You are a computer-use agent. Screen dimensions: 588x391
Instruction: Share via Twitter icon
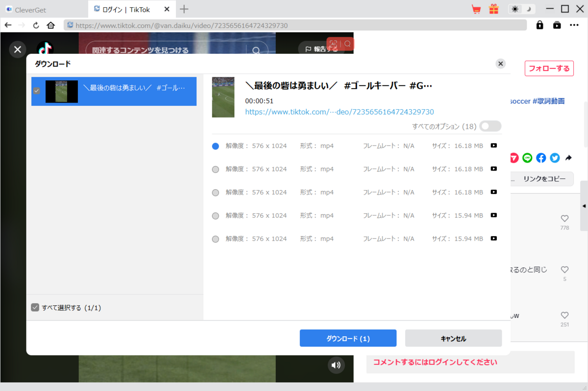click(x=555, y=158)
